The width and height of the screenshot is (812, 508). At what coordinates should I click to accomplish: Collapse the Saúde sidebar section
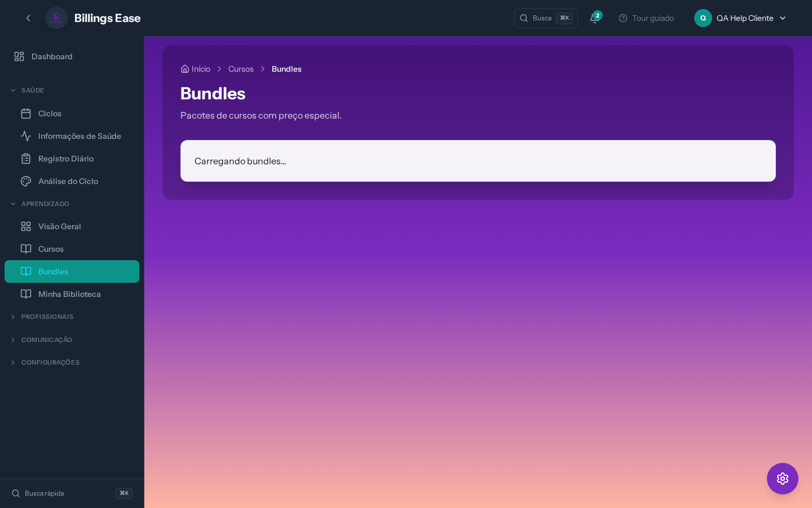pyautogui.click(x=32, y=90)
